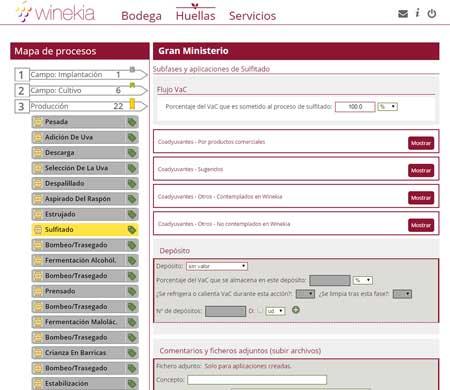Click the tag icon on Descarga row
Viewport: 450px width, 390px height.
click(x=132, y=153)
